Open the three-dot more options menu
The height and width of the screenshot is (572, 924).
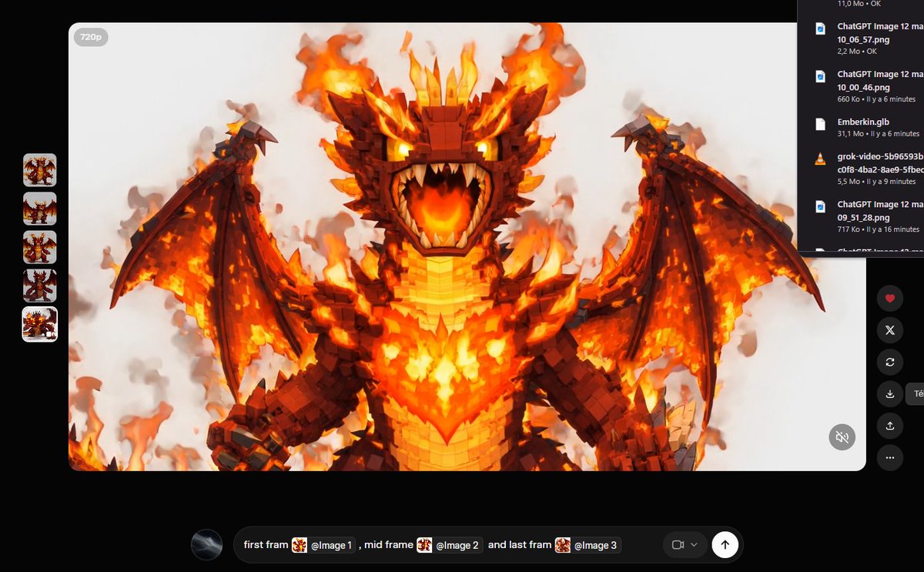tap(890, 457)
